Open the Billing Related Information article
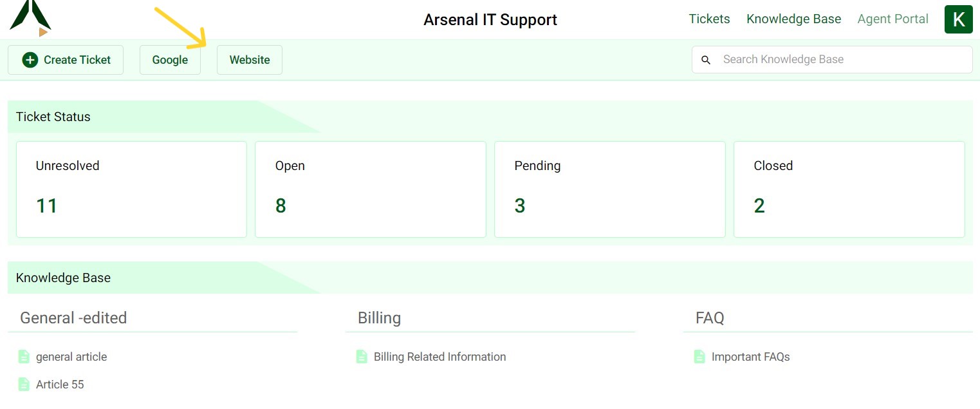This screenshot has width=980, height=409. (x=439, y=356)
